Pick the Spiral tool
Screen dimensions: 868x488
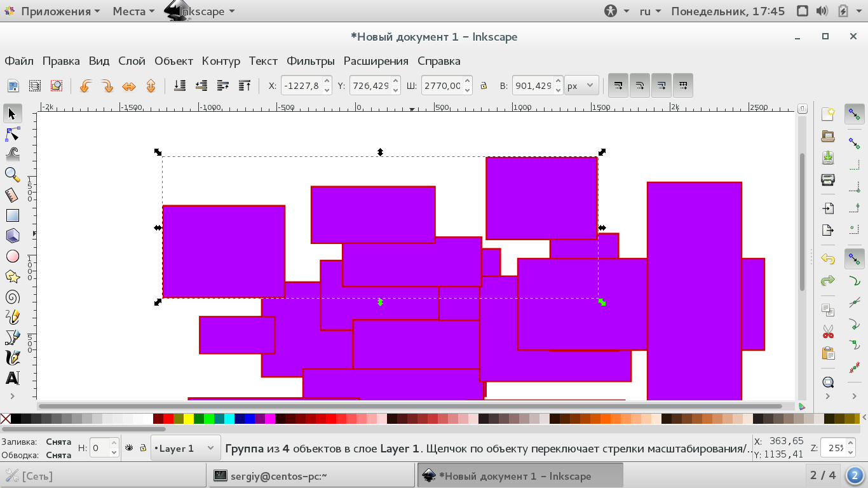[x=12, y=297]
